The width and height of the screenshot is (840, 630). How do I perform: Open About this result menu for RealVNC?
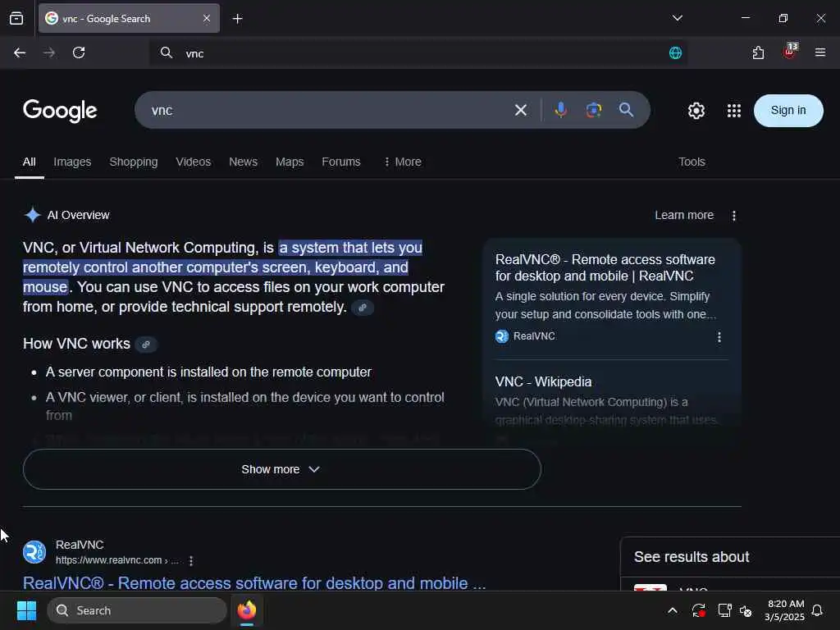[191, 561]
